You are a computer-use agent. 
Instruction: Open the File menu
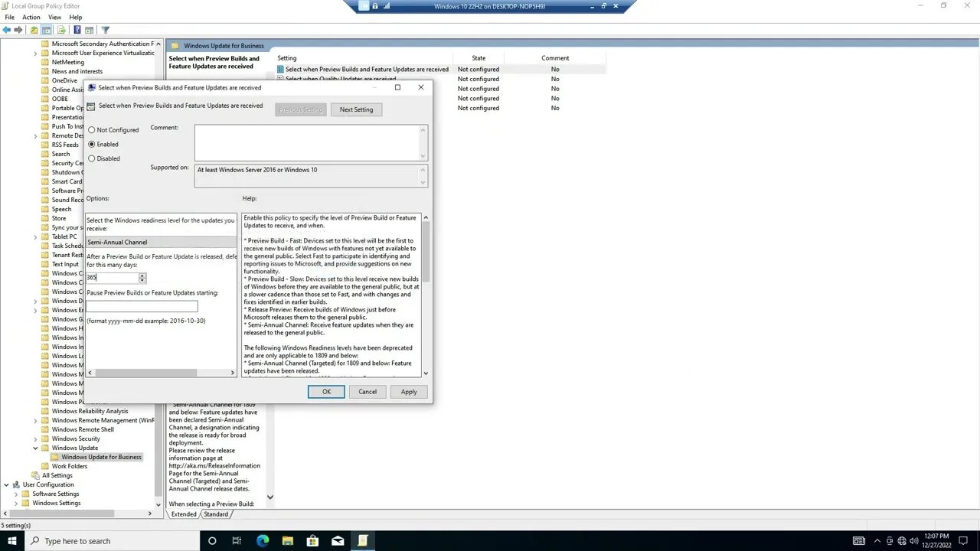click(9, 17)
